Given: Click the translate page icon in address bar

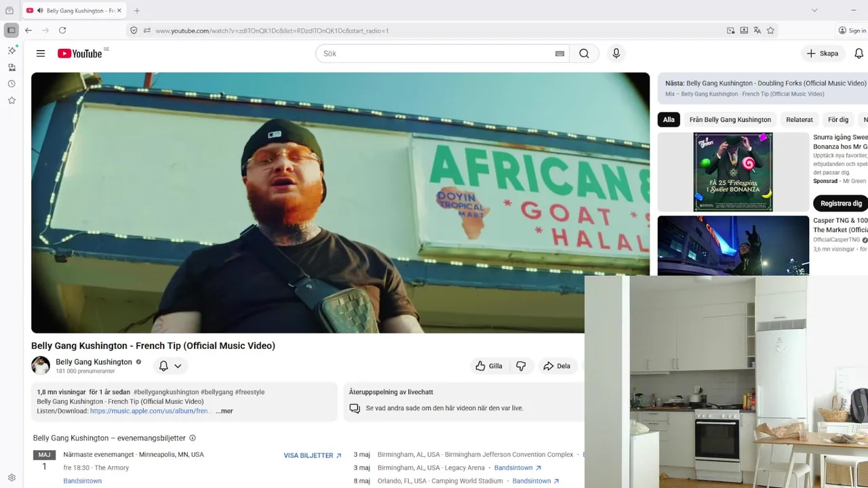Looking at the screenshot, I should pyautogui.click(x=757, y=30).
